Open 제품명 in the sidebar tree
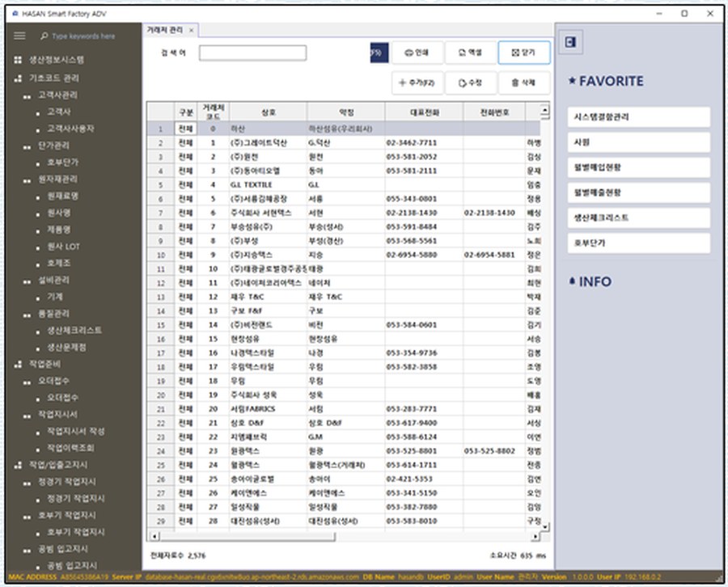Image resolution: width=728 pixels, height=587 pixels. (x=59, y=230)
